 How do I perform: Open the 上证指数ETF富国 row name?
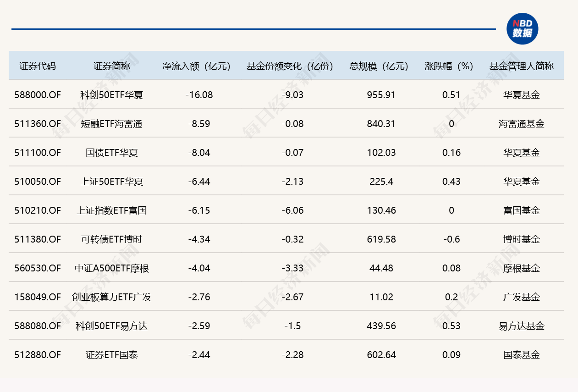tap(111, 210)
